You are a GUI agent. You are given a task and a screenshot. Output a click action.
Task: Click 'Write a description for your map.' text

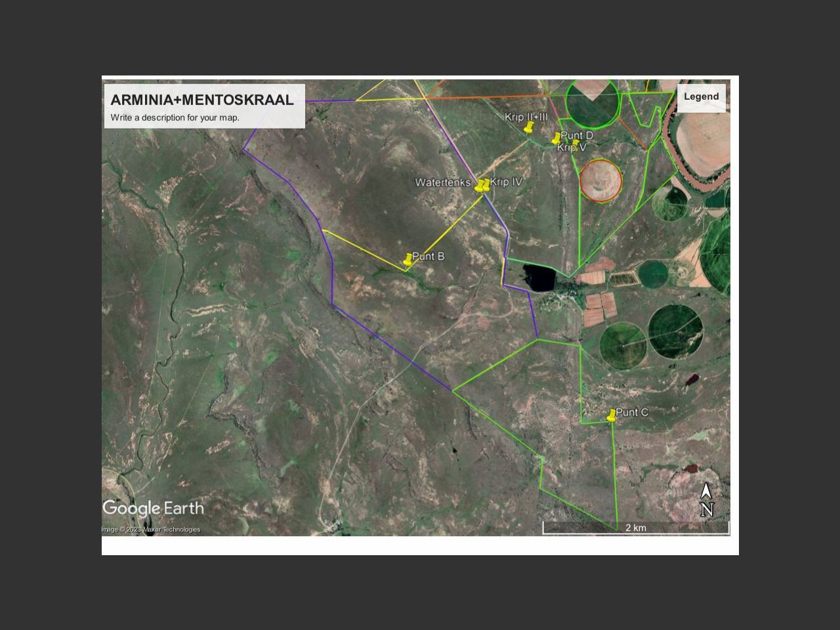[175, 118]
